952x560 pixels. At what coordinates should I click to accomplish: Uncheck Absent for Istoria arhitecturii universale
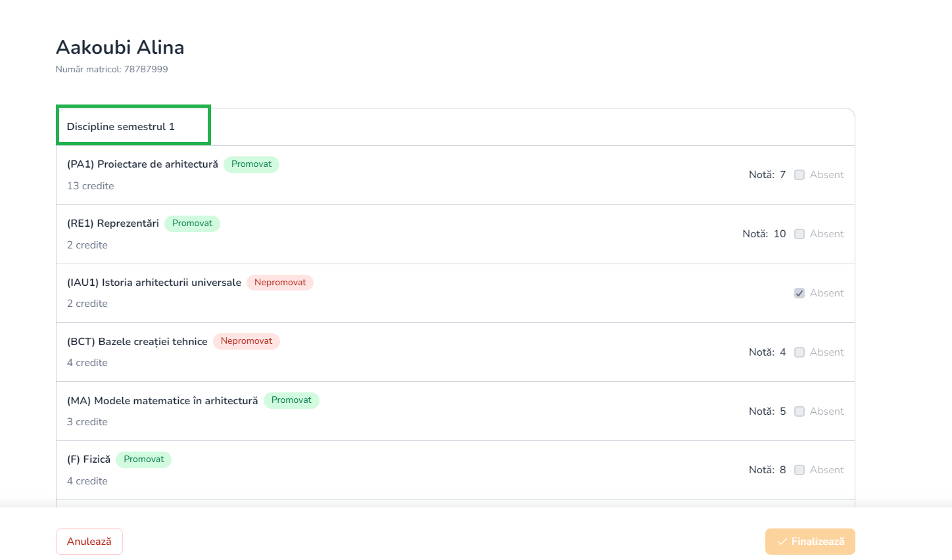799,293
